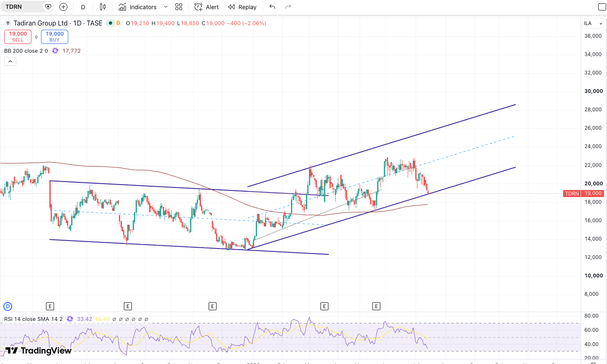Click the redo arrow icon
This screenshot has height=364, width=607.
(288, 7)
